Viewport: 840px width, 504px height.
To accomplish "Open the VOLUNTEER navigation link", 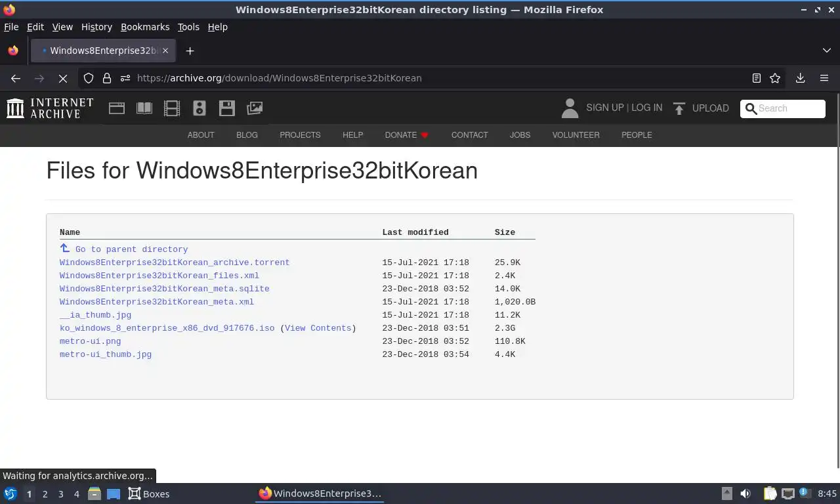I will 576,135.
